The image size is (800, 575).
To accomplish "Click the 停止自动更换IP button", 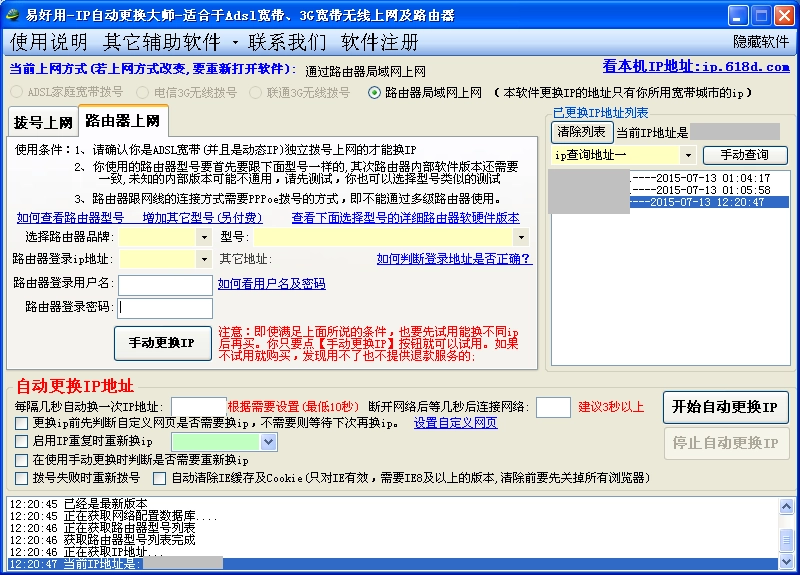I will click(726, 443).
